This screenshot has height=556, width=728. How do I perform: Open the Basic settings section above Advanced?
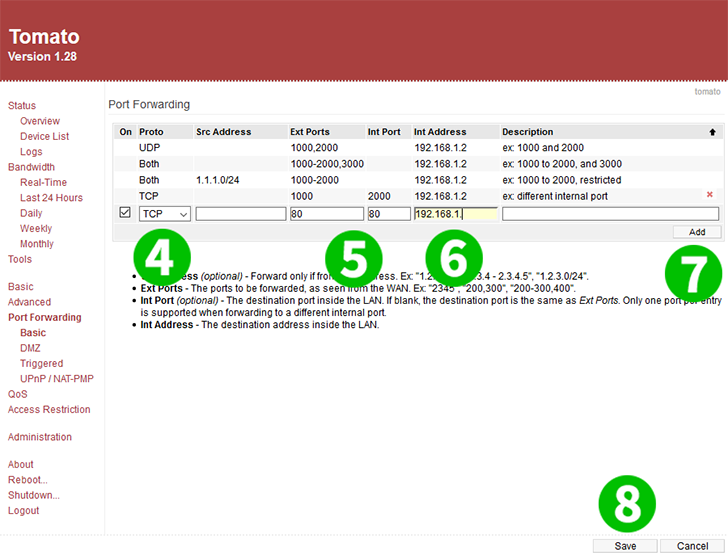pyautogui.click(x=20, y=287)
